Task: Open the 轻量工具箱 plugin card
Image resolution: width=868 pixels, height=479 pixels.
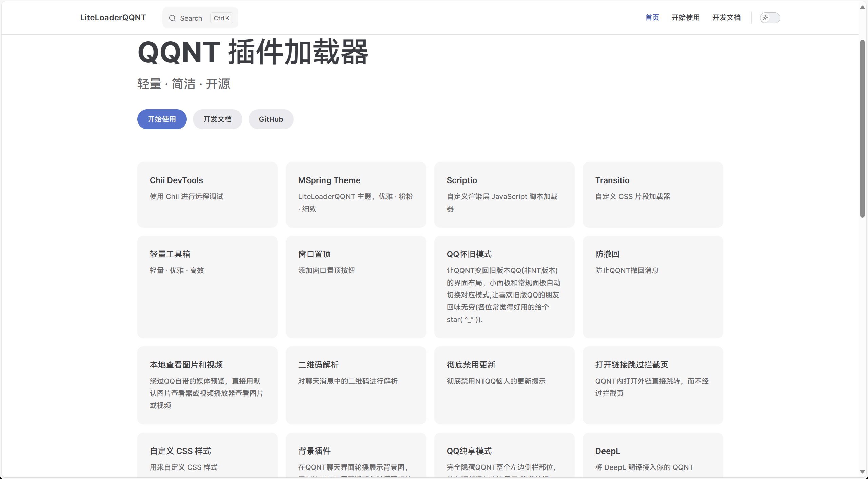Action: coord(207,287)
